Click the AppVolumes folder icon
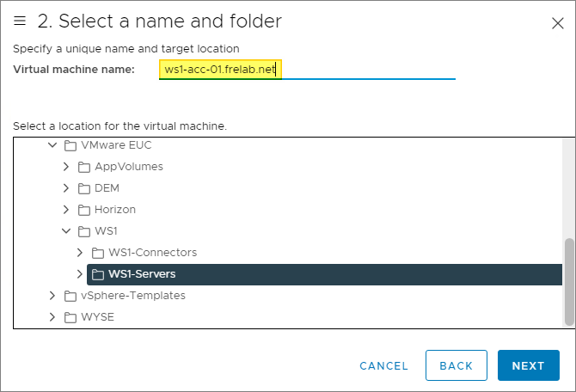Image resolution: width=576 pixels, height=392 pixels. click(x=84, y=167)
